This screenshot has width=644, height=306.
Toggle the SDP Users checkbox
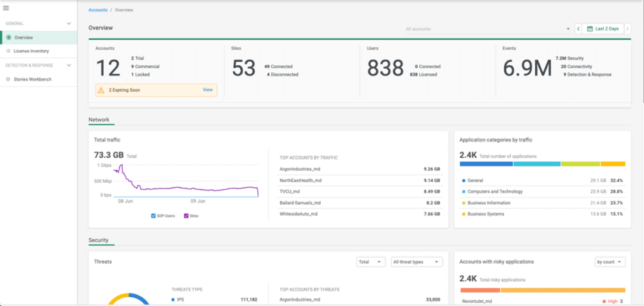[153, 216]
